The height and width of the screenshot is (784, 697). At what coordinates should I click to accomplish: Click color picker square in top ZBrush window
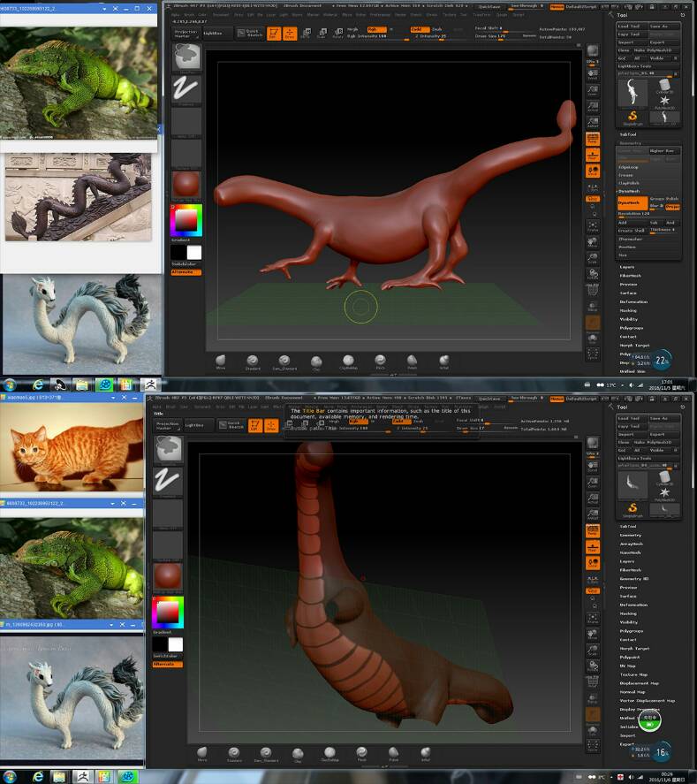point(186,219)
